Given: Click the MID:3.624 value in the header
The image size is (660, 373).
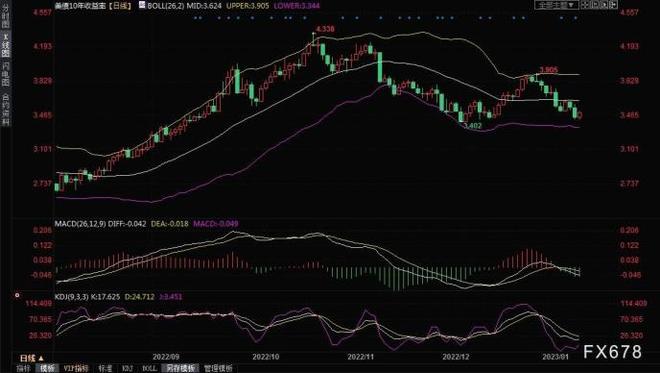Looking at the screenshot, I should tap(205, 6).
